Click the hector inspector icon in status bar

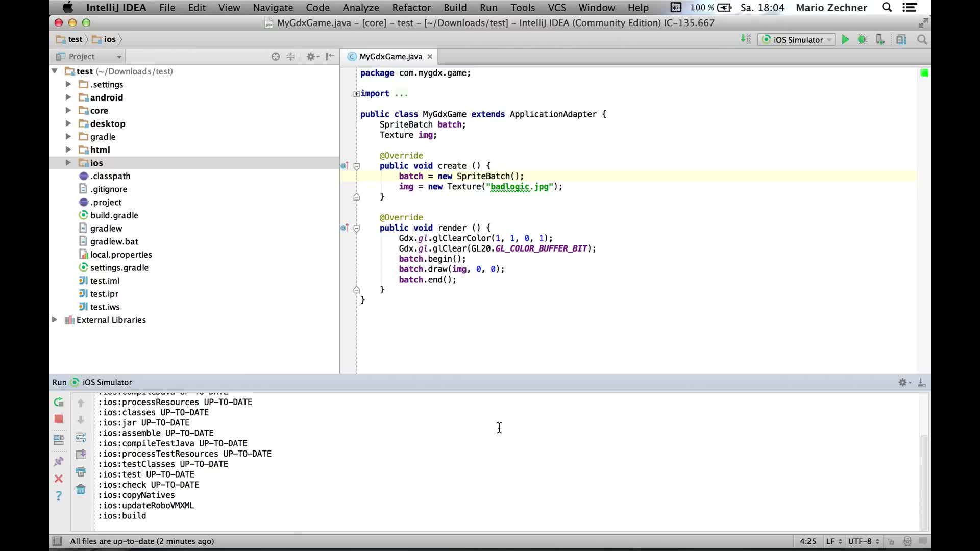907,541
